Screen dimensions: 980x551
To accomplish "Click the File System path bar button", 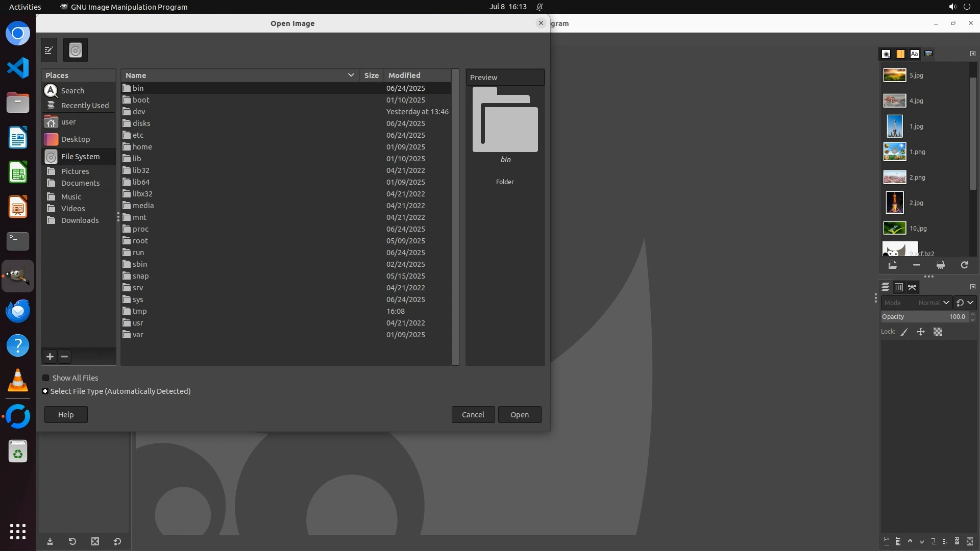I will 76,50.
